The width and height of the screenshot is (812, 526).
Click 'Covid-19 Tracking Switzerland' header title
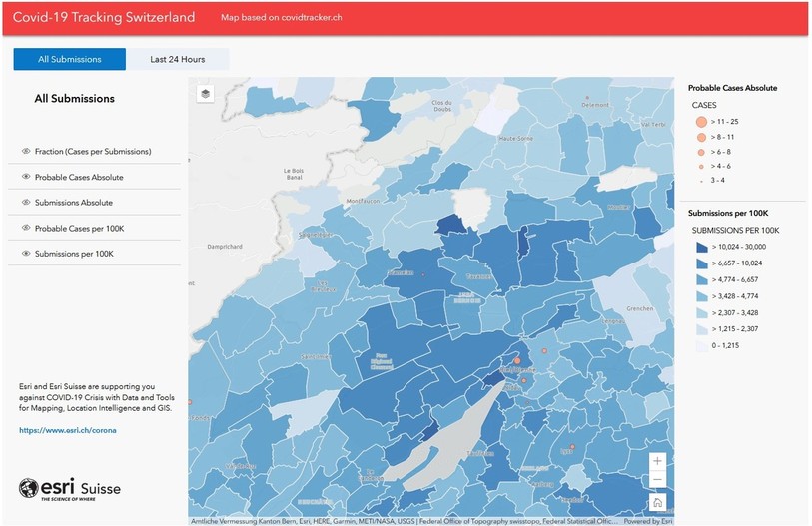point(104,17)
